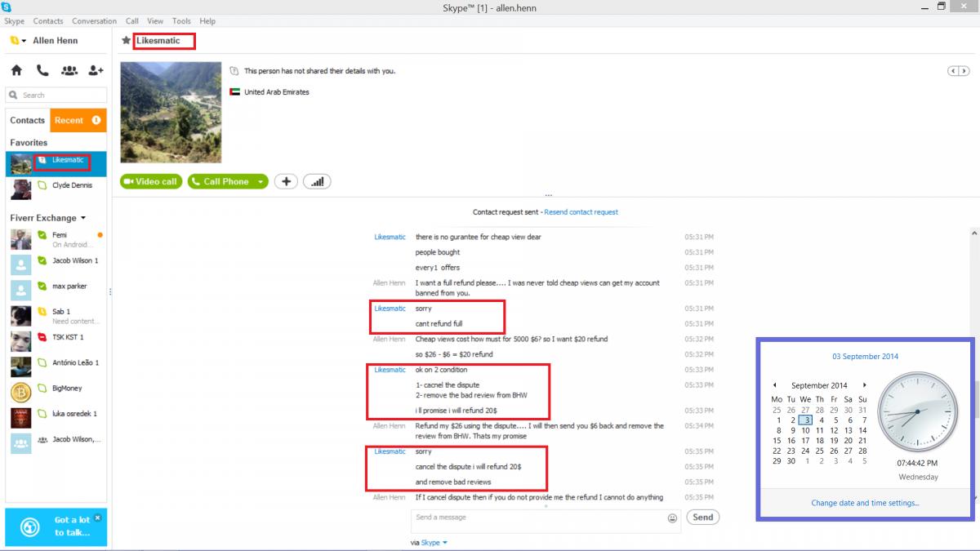The image size is (980, 551).
Task: Go to previous month in calendar
Action: [774, 385]
